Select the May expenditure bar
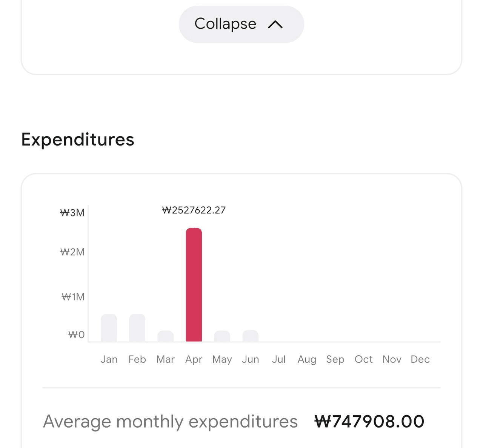This screenshot has height=448, width=483. (222, 336)
